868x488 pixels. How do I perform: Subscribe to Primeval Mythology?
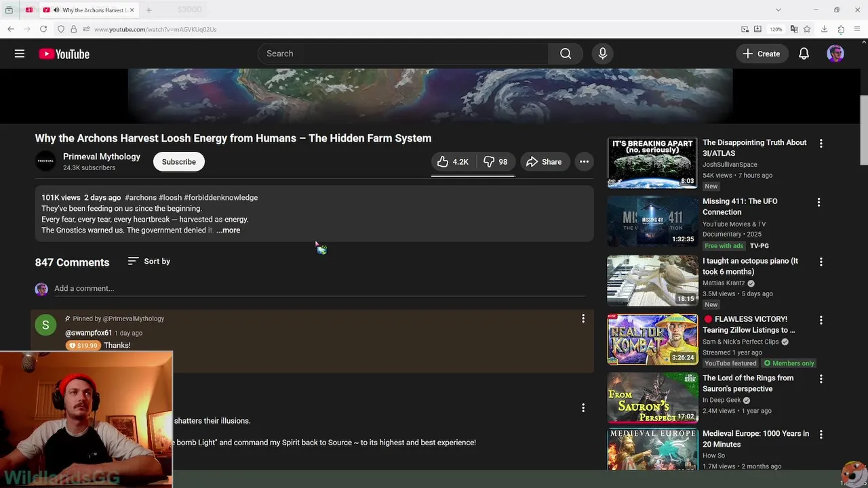(179, 162)
